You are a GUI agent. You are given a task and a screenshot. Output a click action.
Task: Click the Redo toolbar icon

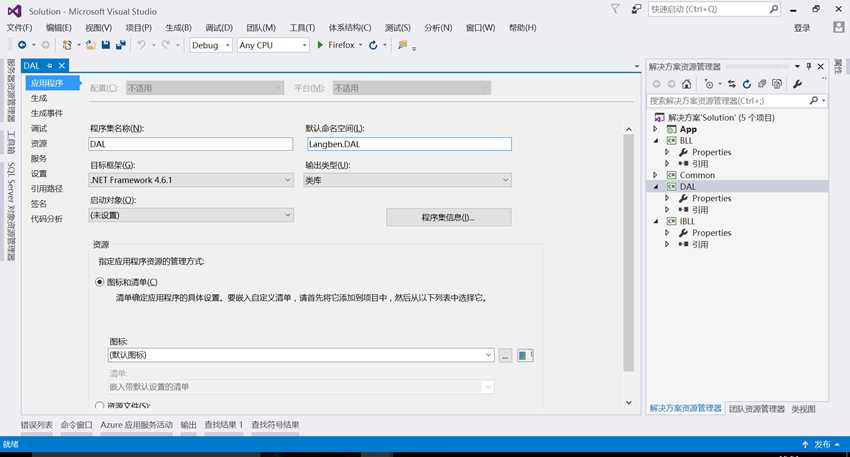coord(165,45)
